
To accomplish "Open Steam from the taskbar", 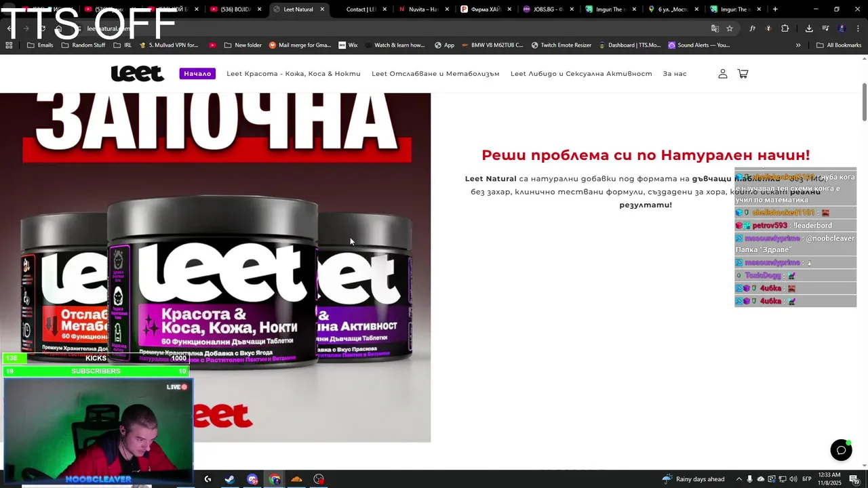I will 230,479.
